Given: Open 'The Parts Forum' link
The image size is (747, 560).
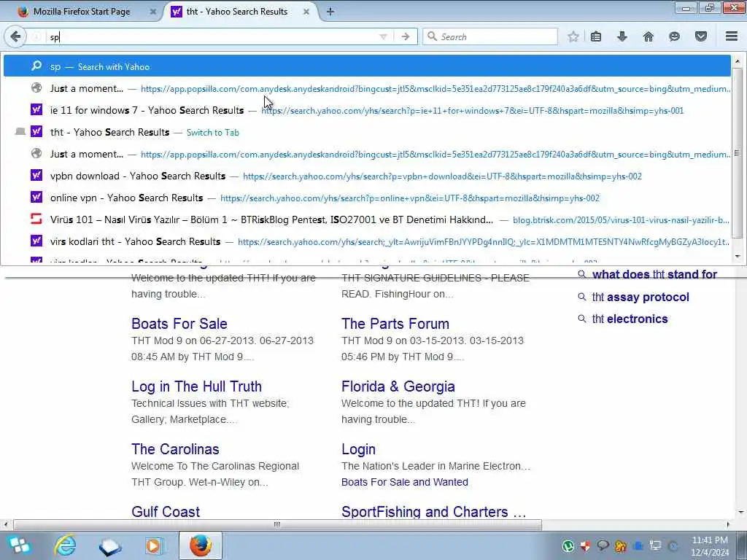Looking at the screenshot, I should coord(395,324).
